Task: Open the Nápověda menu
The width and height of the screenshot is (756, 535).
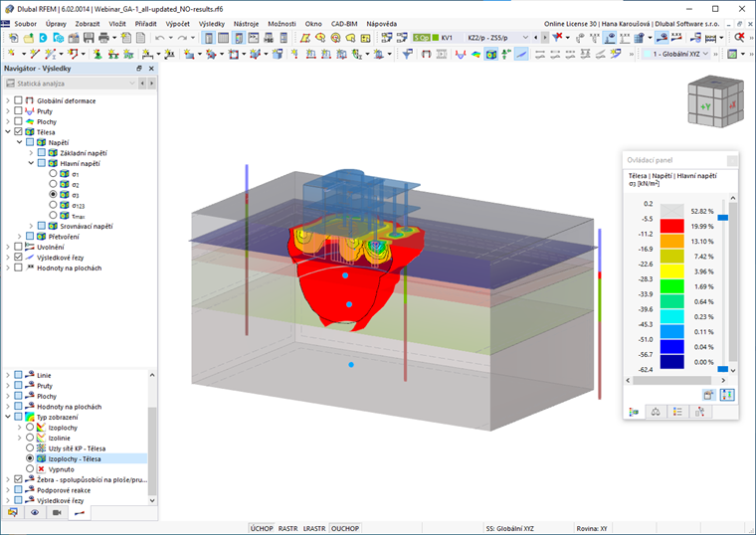Action: (381, 24)
